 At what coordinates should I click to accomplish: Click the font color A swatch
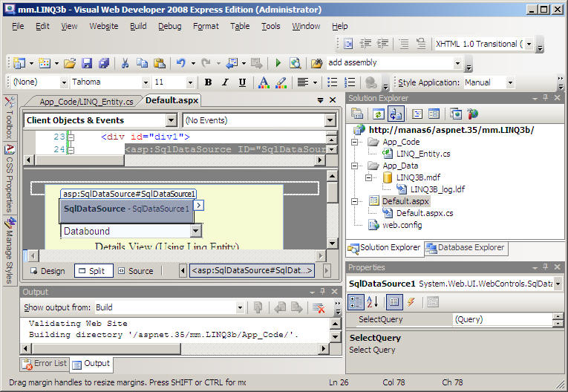(263, 82)
